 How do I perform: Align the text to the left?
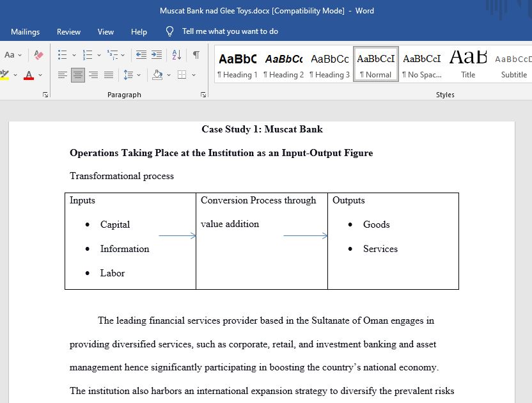tap(62, 75)
